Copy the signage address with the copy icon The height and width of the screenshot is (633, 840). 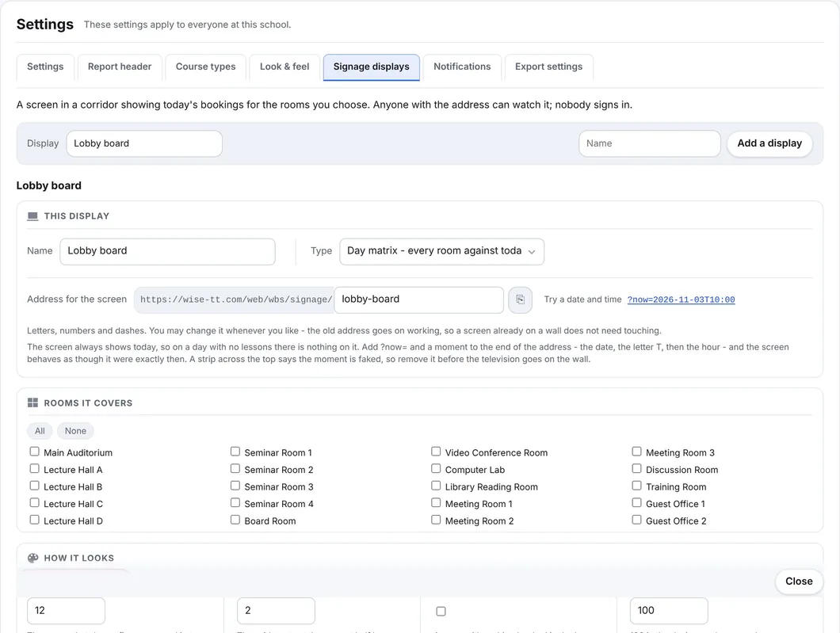[x=520, y=299]
